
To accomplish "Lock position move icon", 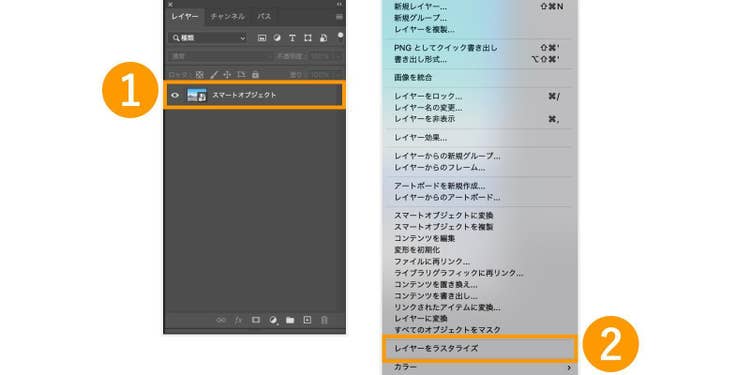I will 228,75.
